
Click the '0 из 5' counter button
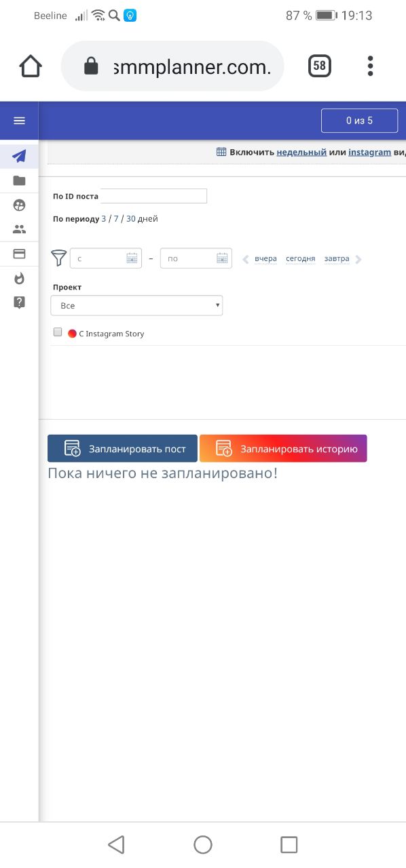point(359,121)
